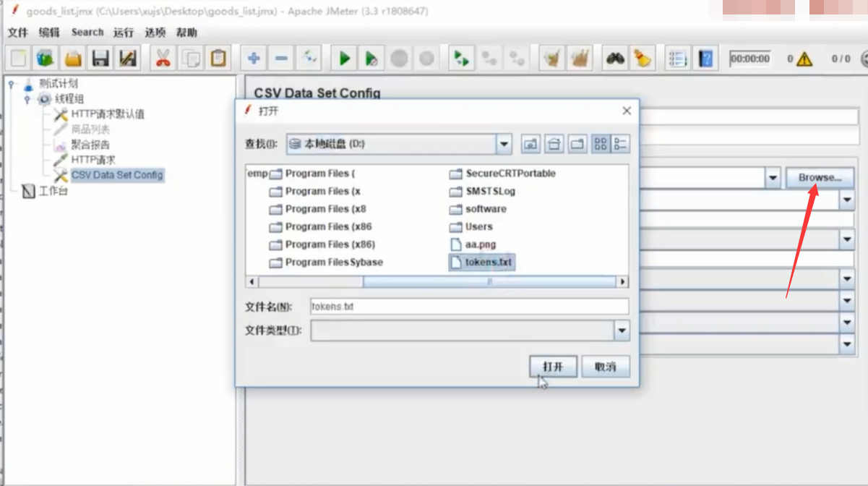868x486 pixels.
Task: Click the Start no pauses toolbar icon
Action: [x=371, y=59]
